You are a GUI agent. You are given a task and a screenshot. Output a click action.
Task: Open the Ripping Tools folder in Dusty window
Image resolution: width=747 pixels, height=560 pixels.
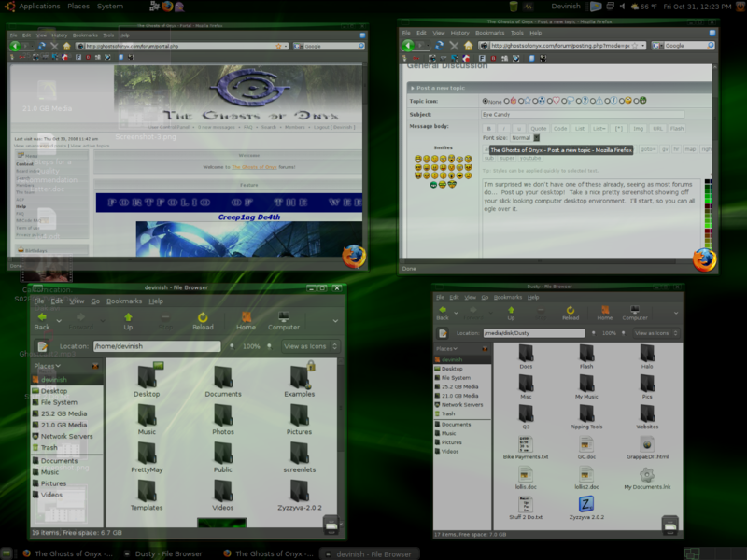click(x=586, y=417)
